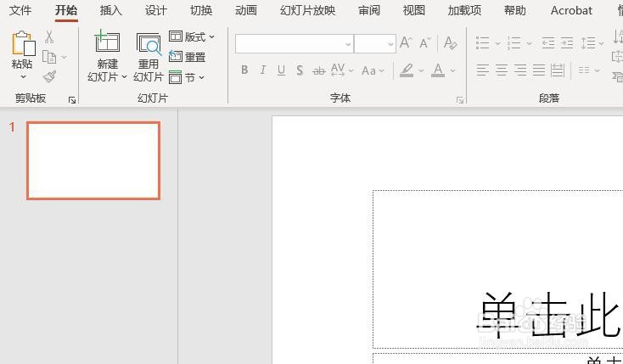Image resolution: width=623 pixels, height=364 pixels.
Task: Apply the font color
Action: [x=438, y=70]
